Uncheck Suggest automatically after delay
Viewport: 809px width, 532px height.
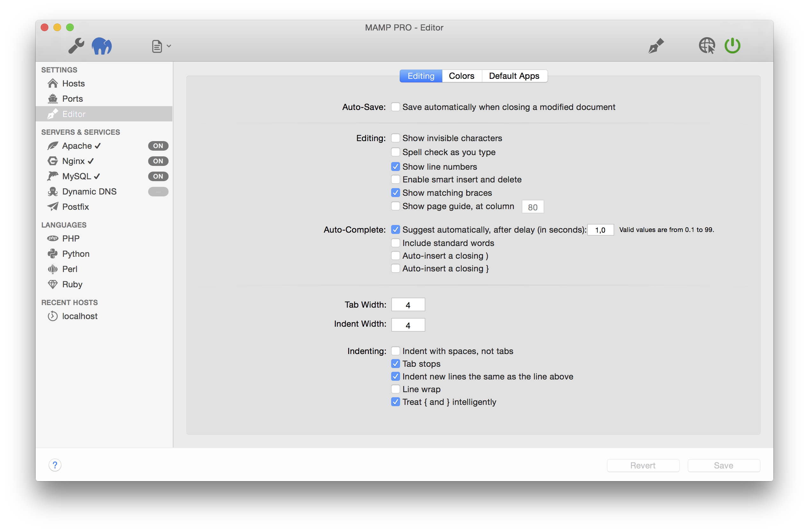coord(395,230)
